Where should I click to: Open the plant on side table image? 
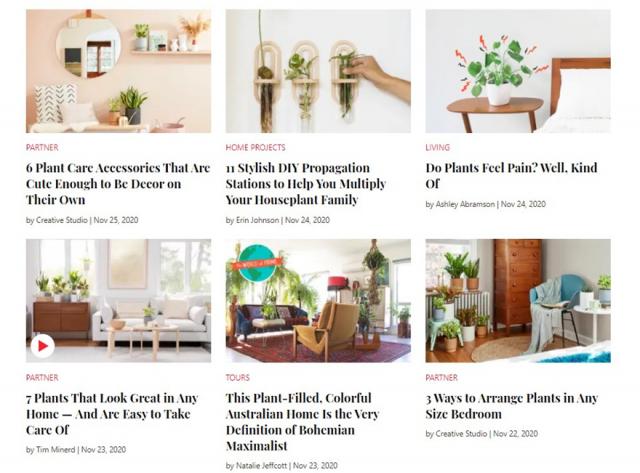[x=518, y=71]
